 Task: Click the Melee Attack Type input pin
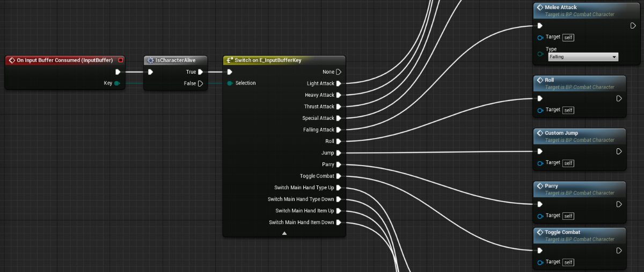(x=540, y=53)
